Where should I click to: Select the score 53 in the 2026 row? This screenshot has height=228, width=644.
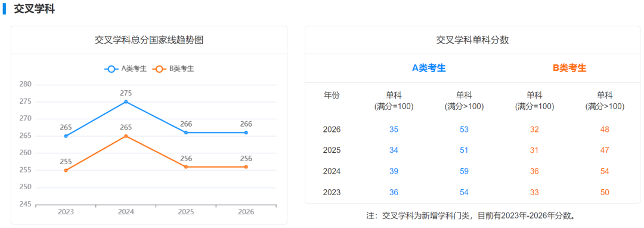point(464,130)
